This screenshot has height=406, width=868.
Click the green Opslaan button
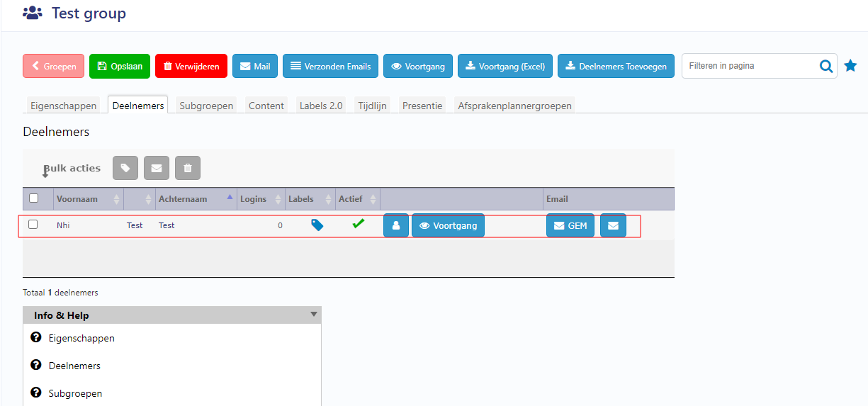point(120,66)
